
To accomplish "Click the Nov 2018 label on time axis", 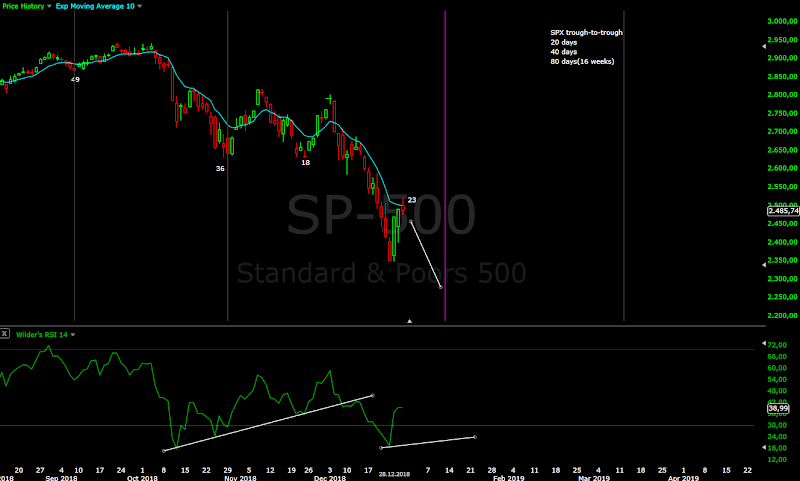I will [240, 478].
